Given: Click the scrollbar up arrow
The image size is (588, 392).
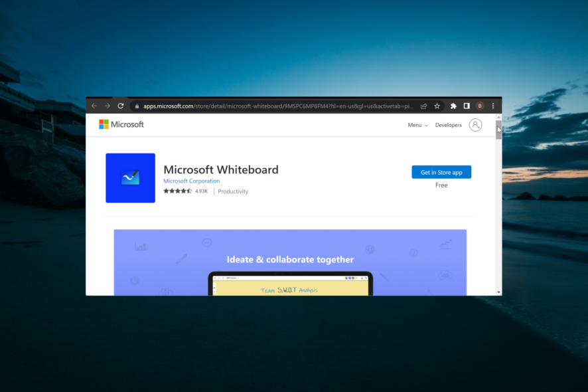Looking at the screenshot, I should click(x=499, y=117).
